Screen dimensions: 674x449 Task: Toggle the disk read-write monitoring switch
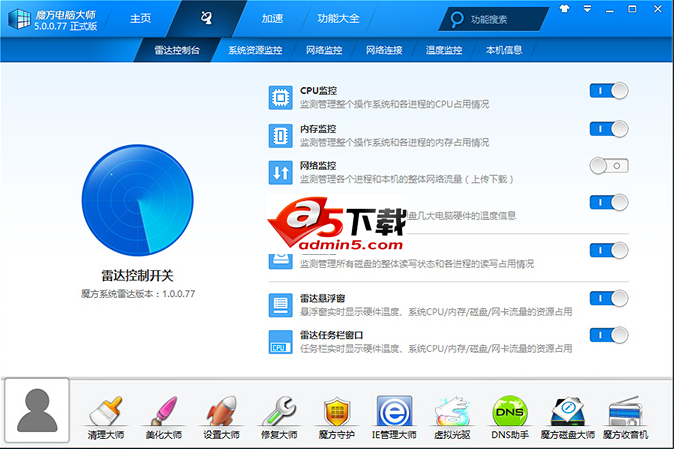[609, 250]
